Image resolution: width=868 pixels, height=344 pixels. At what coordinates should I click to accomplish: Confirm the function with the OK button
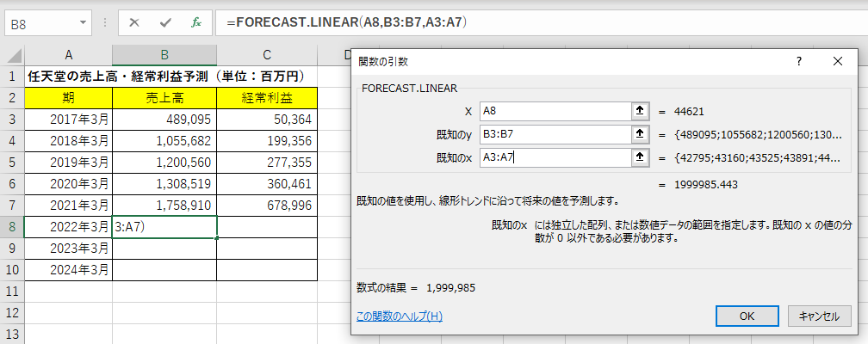coord(747,316)
